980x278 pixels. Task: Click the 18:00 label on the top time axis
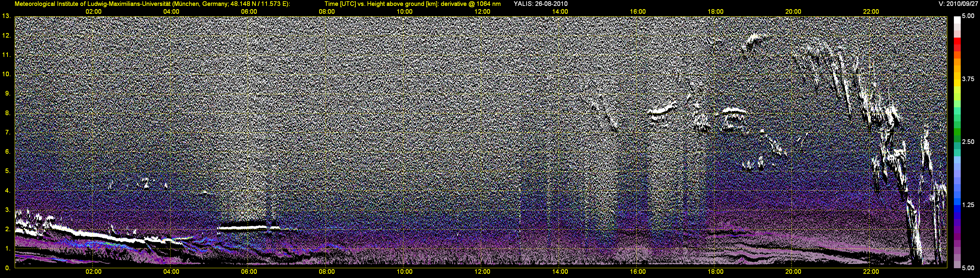(x=716, y=11)
